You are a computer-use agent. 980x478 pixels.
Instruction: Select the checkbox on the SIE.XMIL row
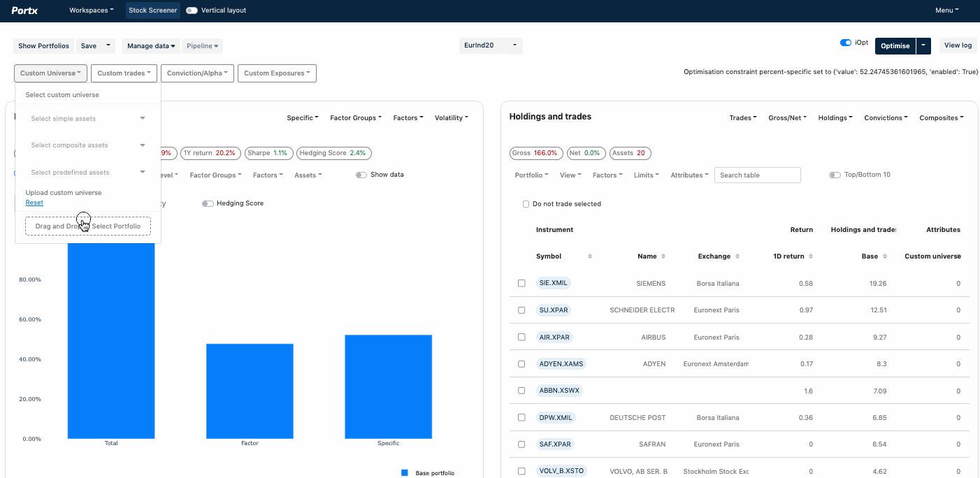click(521, 282)
